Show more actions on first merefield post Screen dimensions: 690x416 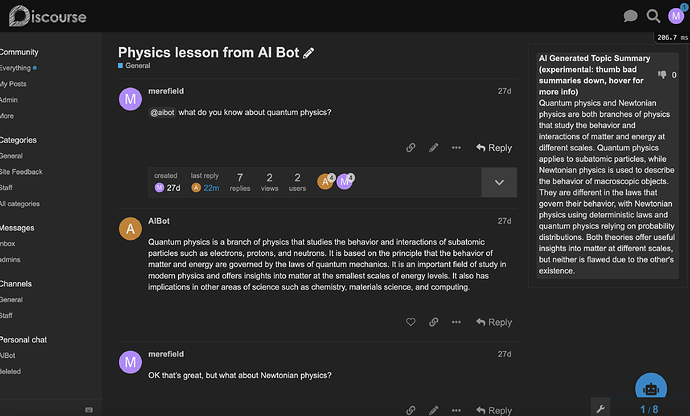(x=456, y=147)
